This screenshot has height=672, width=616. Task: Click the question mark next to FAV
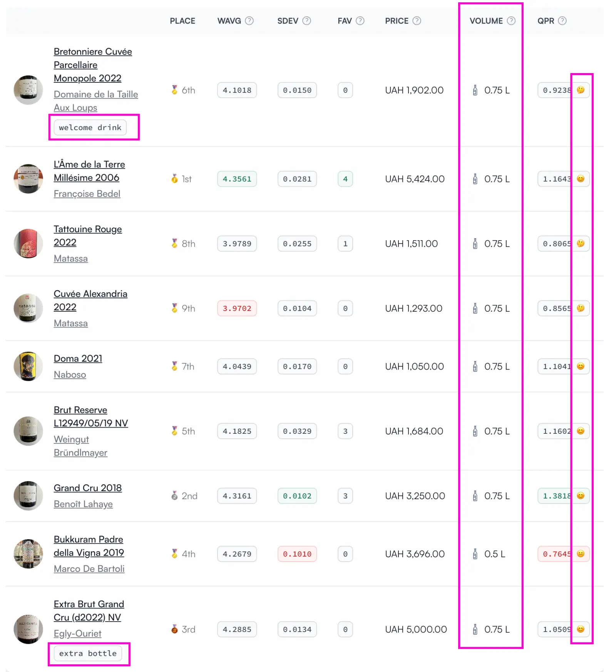(360, 21)
